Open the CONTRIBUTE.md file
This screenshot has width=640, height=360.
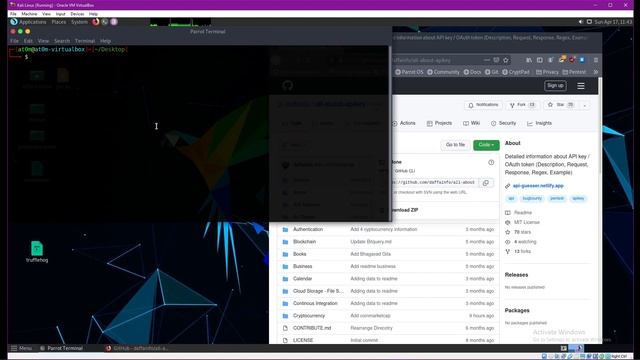tap(312, 328)
